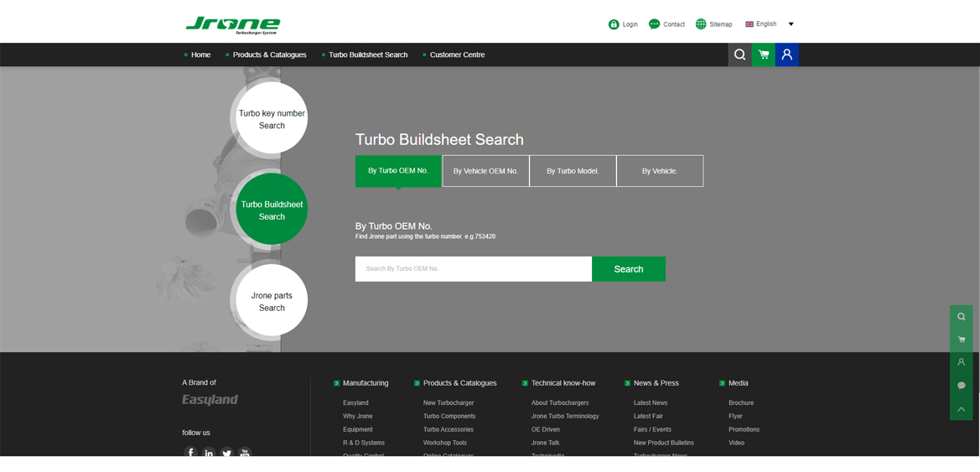Image resolution: width=980 pixels, height=472 pixels.
Task: Open footer link New Turbocharger
Action: [x=449, y=403]
